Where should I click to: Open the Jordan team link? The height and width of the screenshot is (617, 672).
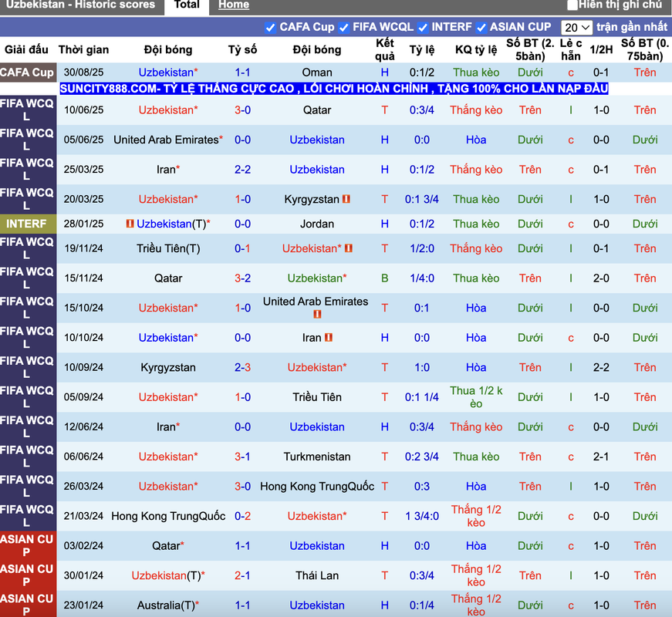click(x=317, y=224)
